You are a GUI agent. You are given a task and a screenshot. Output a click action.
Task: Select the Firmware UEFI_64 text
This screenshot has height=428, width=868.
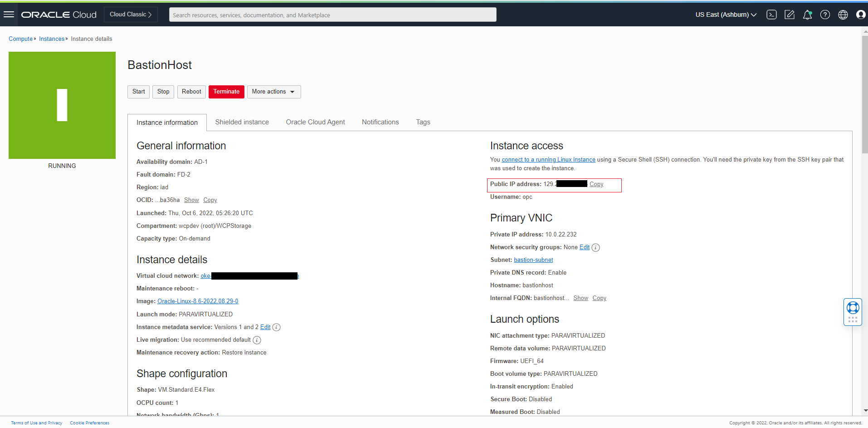click(517, 361)
